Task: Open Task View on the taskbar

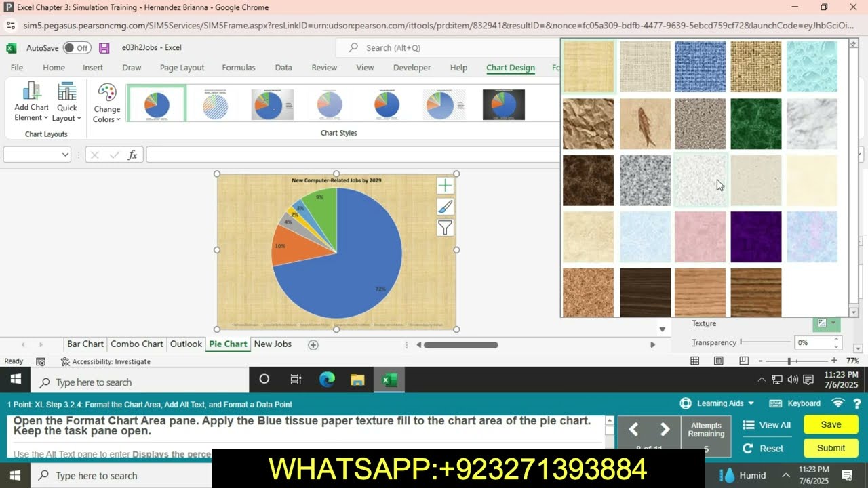Action: pyautogui.click(x=296, y=380)
